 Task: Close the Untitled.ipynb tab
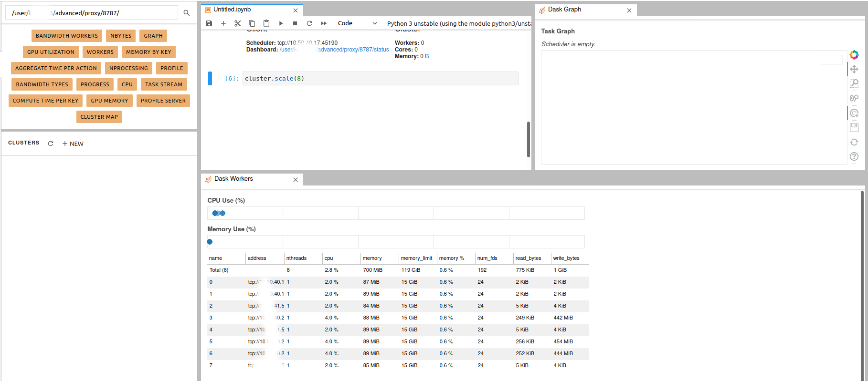pos(296,10)
